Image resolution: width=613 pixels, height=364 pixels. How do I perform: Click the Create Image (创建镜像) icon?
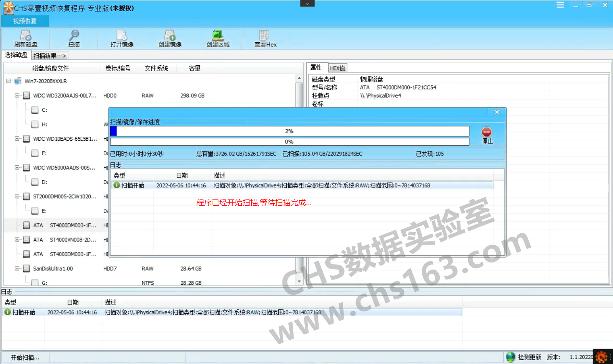170,35
